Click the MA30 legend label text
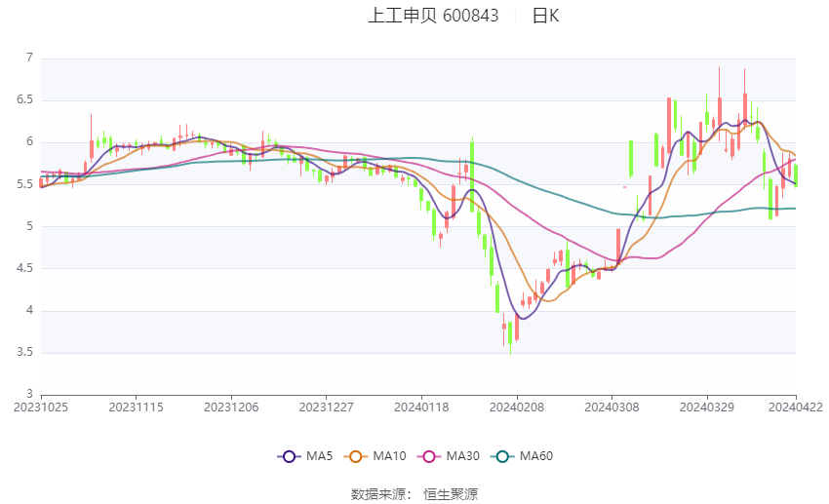 462,456
